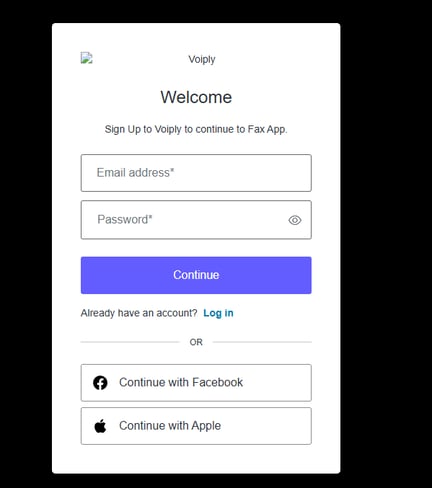Viewport: 432px width, 488px height.
Task: Click the Sign Up to Voiply subtitle
Action: pos(196,129)
